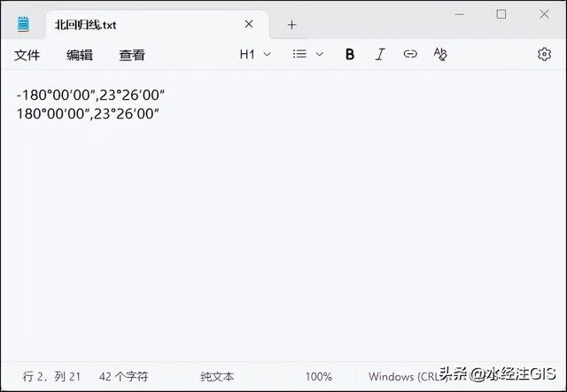Clear formatting with the Ab icon
The height and width of the screenshot is (392, 567).
pos(440,54)
